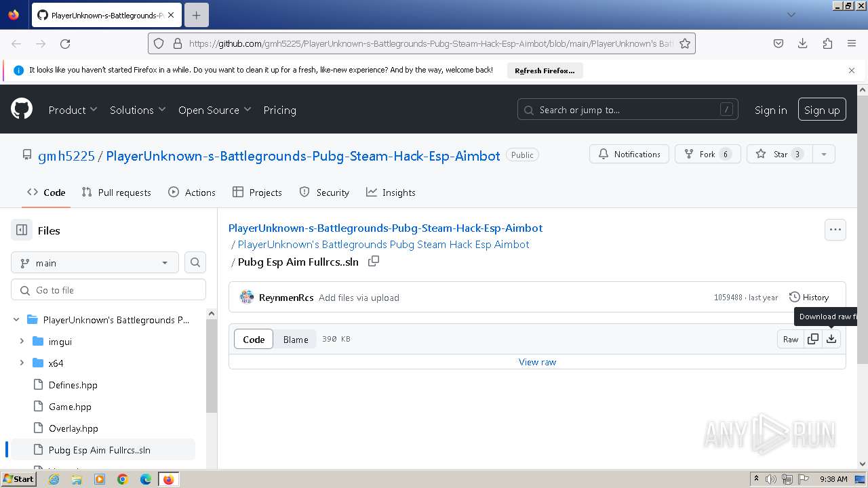Download raw file icon
Screen dimensions: 868x488
click(831, 339)
